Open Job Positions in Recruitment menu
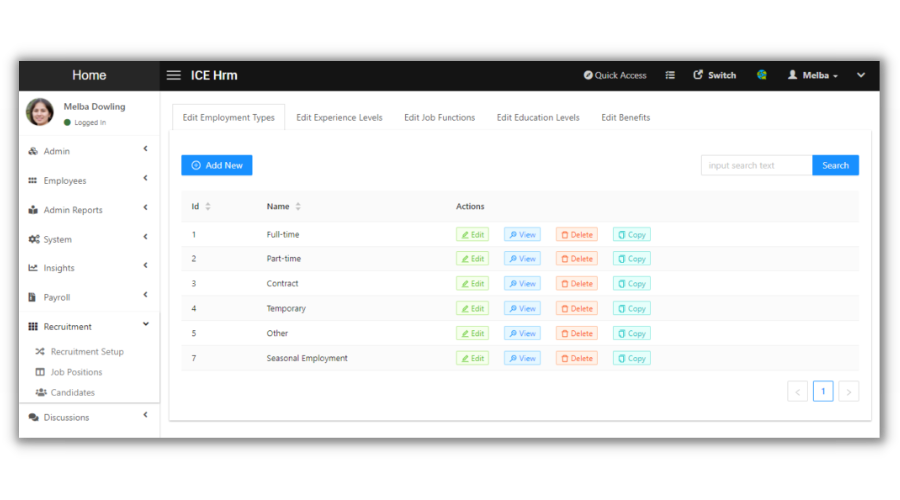The height and width of the screenshot is (500, 900). coord(76,372)
